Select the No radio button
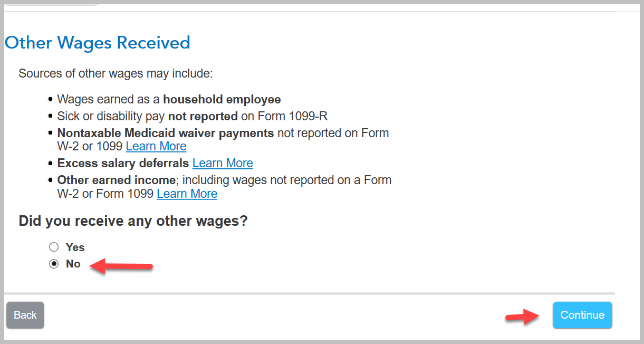Viewport: 644px width, 344px height. click(54, 264)
